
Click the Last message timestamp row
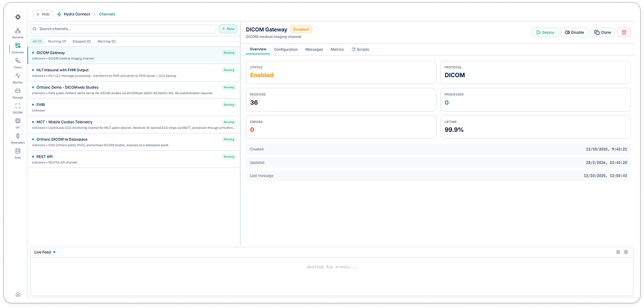(438, 176)
